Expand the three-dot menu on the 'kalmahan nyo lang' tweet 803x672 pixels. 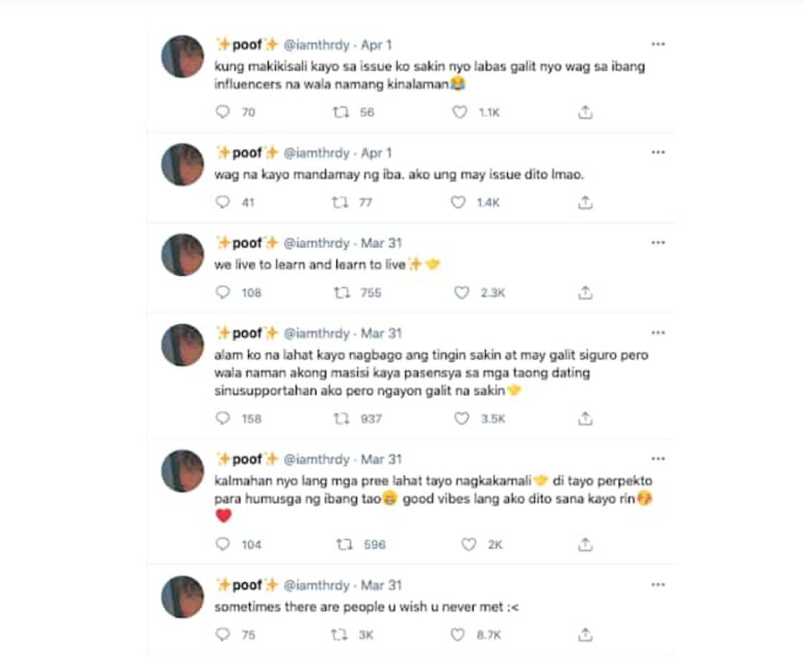(x=659, y=458)
